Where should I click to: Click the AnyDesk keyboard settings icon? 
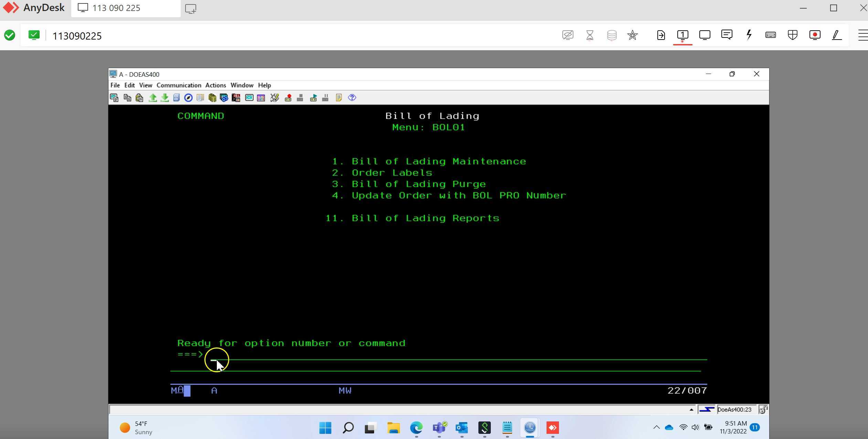pos(770,35)
